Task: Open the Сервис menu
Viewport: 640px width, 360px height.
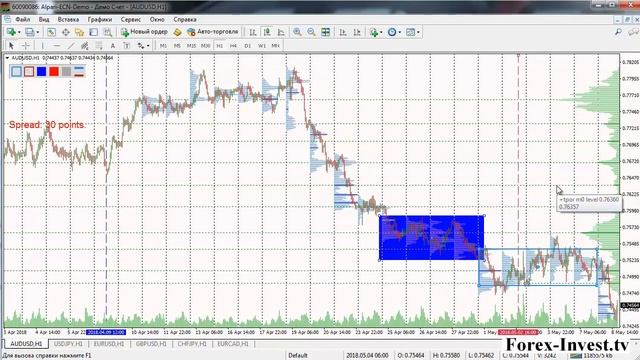Action: pyautogui.click(x=131, y=19)
